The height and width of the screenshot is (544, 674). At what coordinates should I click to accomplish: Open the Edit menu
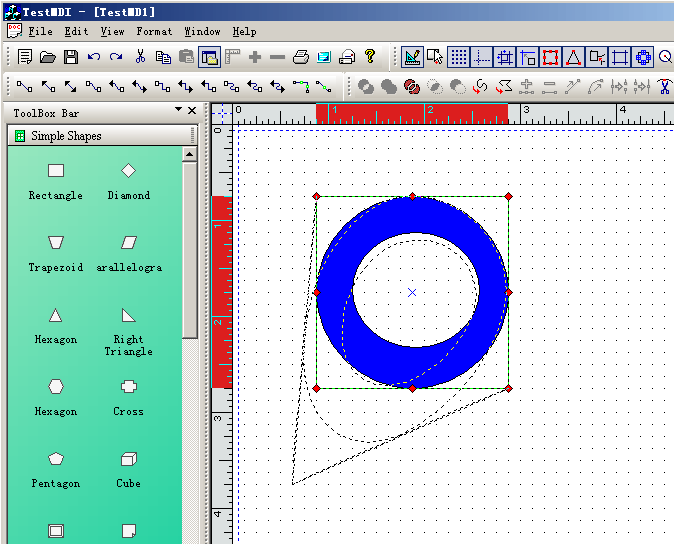77,31
